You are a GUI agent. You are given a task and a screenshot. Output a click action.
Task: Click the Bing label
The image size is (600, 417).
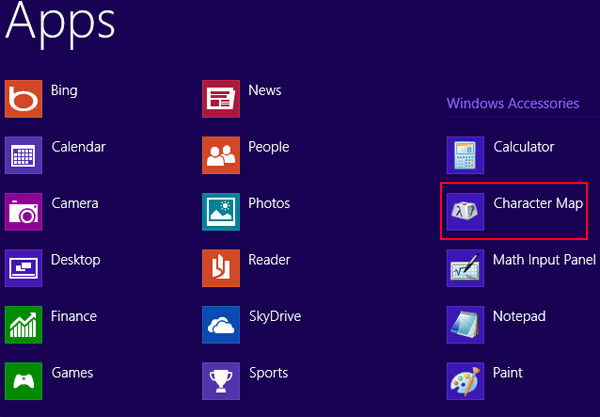[64, 91]
